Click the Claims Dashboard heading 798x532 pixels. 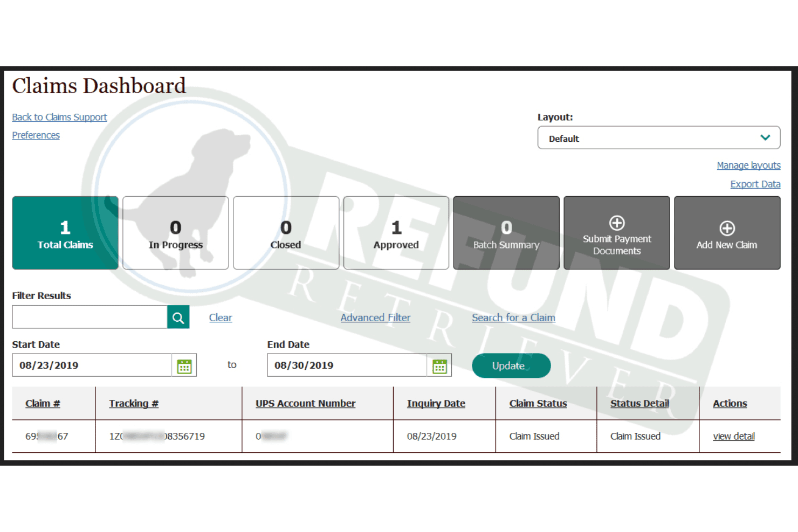[99, 86]
